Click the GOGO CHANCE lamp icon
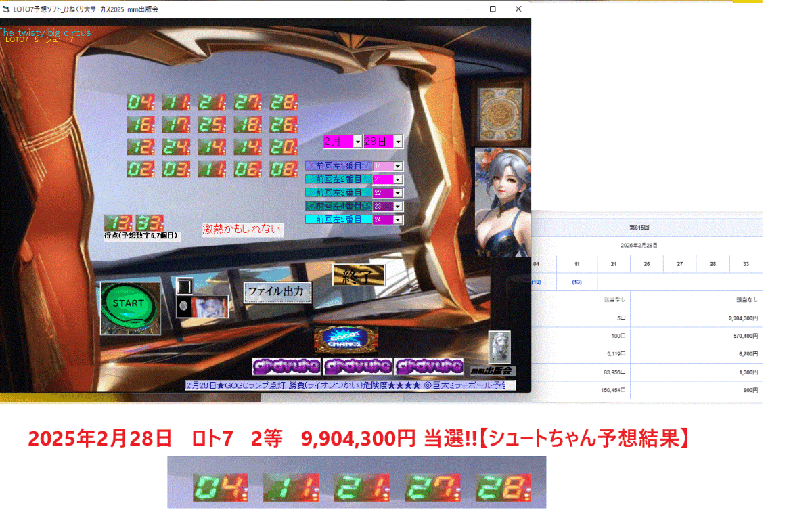The width and height of the screenshot is (812, 520). pos(346,340)
